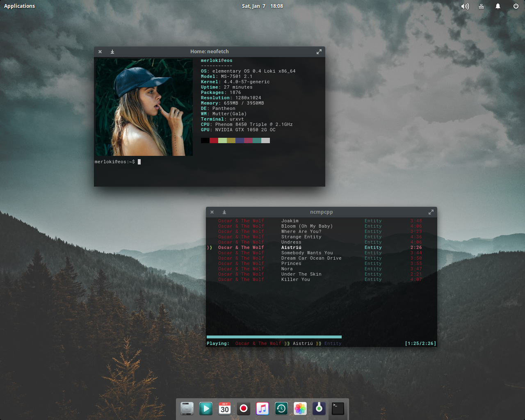Click the download arrow icon in neofetch titlebar
The width and height of the screenshot is (525, 420).
pos(112,52)
